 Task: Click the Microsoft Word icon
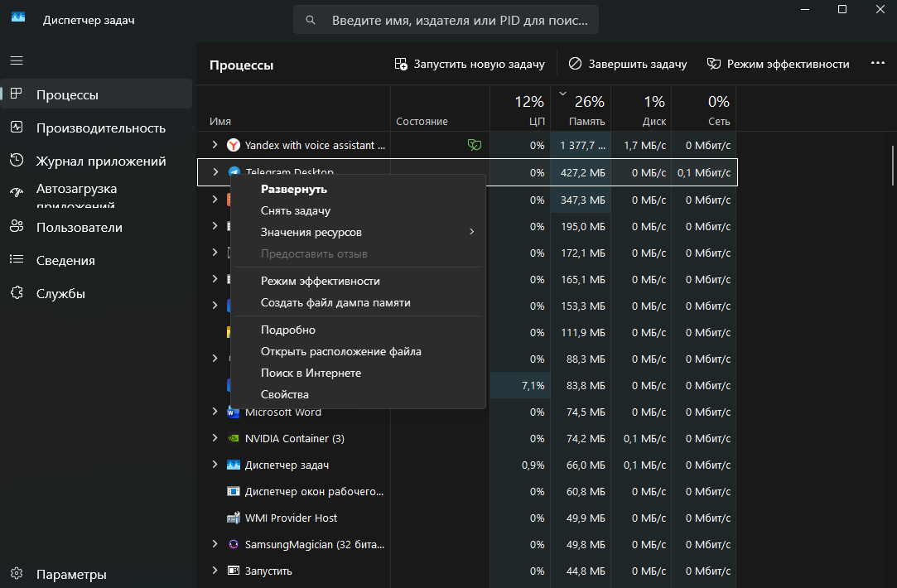pos(234,412)
